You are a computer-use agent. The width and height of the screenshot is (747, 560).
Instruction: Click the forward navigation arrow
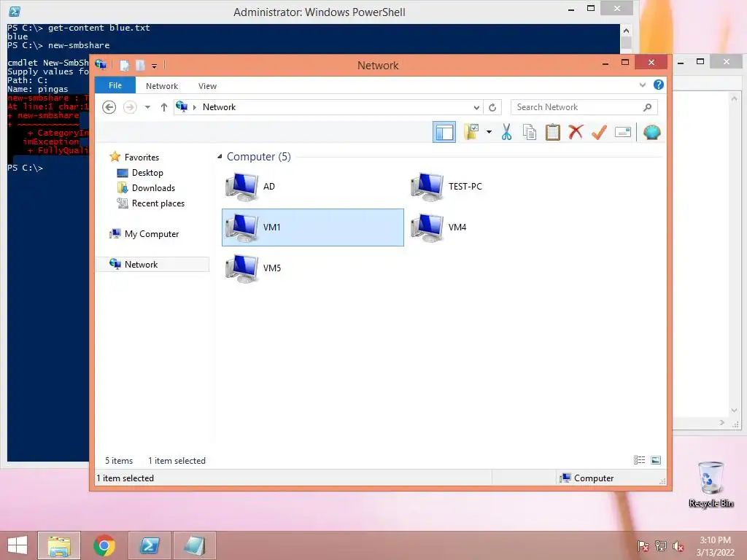pos(130,107)
